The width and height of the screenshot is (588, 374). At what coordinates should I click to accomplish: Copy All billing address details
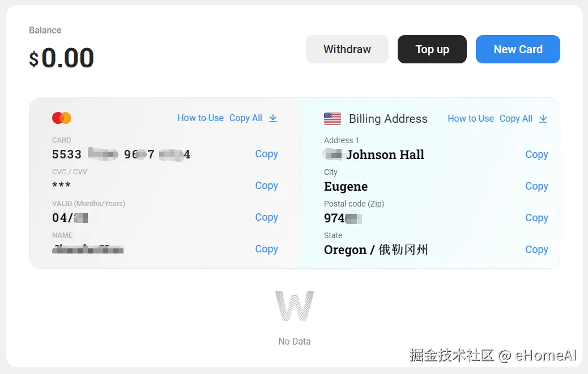click(x=516, y=119)
